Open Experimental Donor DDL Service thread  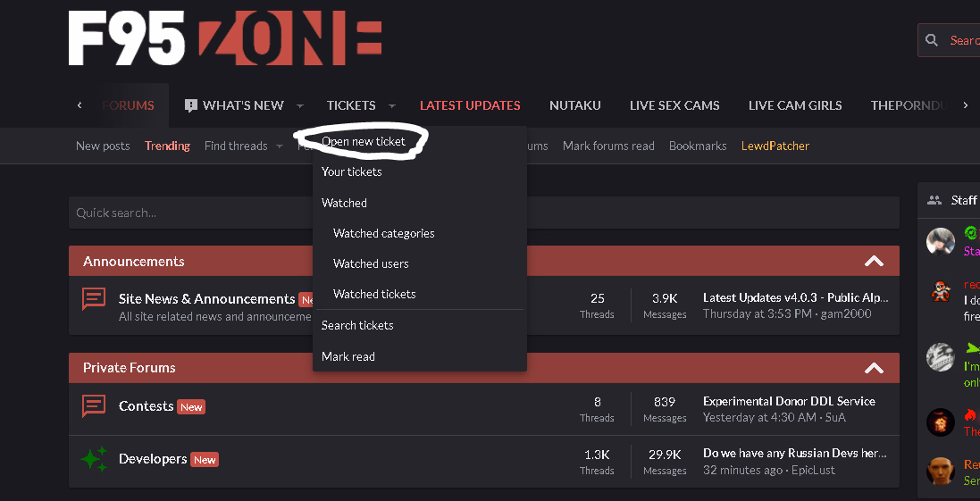(789, 401)
